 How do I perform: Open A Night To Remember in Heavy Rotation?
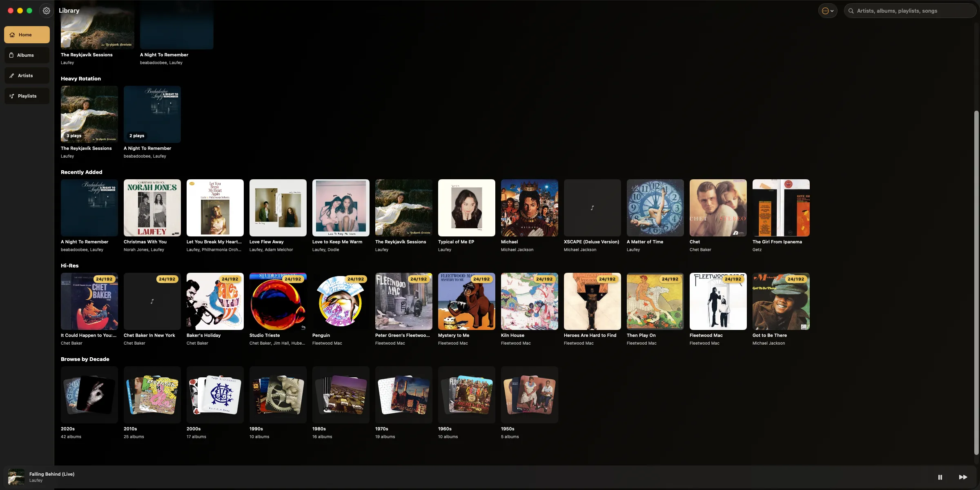[152, 114]
